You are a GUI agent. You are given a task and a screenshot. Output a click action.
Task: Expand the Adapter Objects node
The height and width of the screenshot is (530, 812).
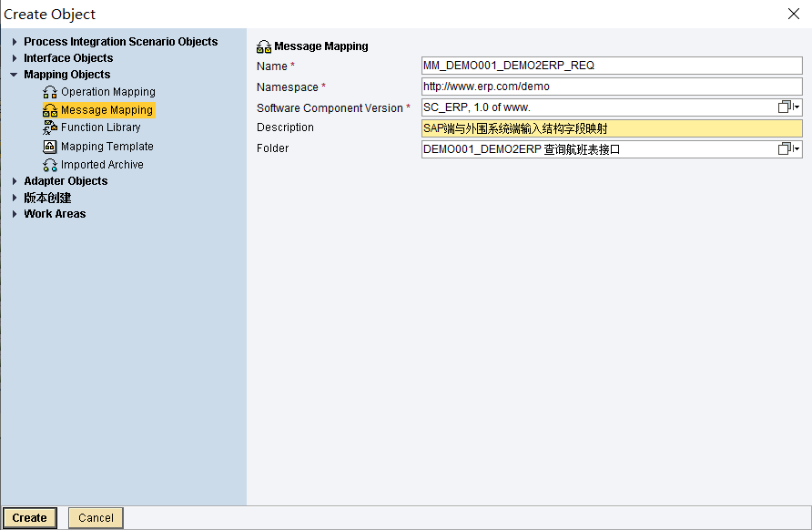tap(15, 181)
